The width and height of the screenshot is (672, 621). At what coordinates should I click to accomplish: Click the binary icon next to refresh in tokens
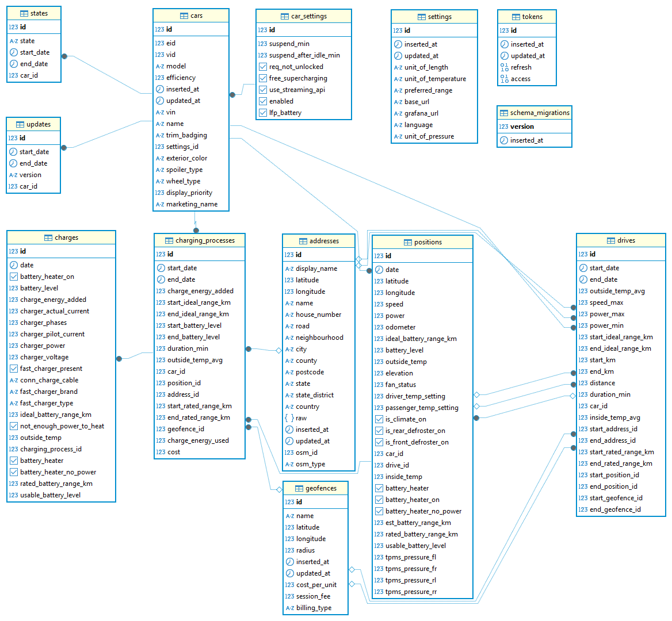(504, 67)
